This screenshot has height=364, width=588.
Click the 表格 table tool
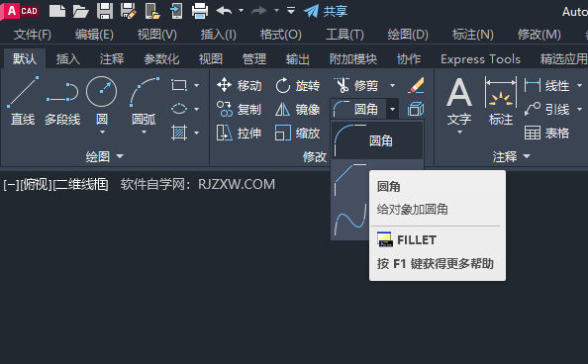point(546,133)
